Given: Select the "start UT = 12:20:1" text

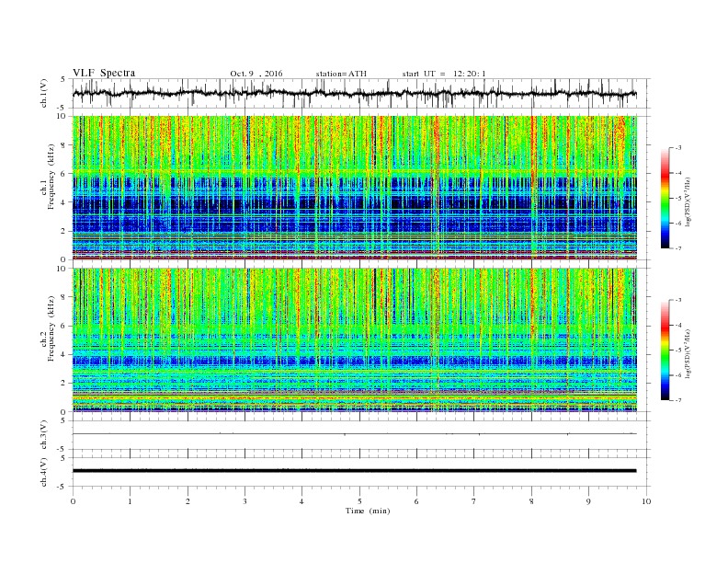Looking at the screenshot, I should tap(444, 74).
